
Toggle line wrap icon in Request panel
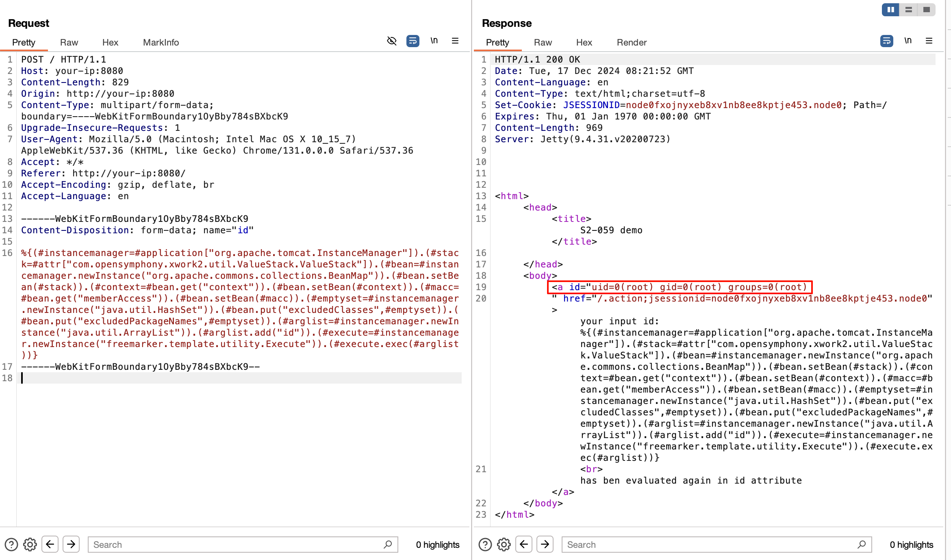pos(413,41)
